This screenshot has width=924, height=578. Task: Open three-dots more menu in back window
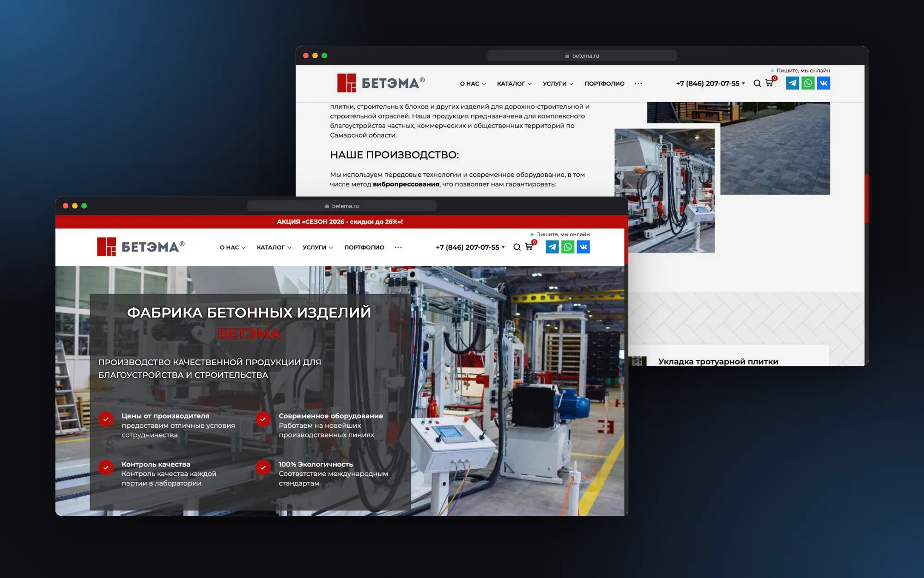click(x=638, y=84)
